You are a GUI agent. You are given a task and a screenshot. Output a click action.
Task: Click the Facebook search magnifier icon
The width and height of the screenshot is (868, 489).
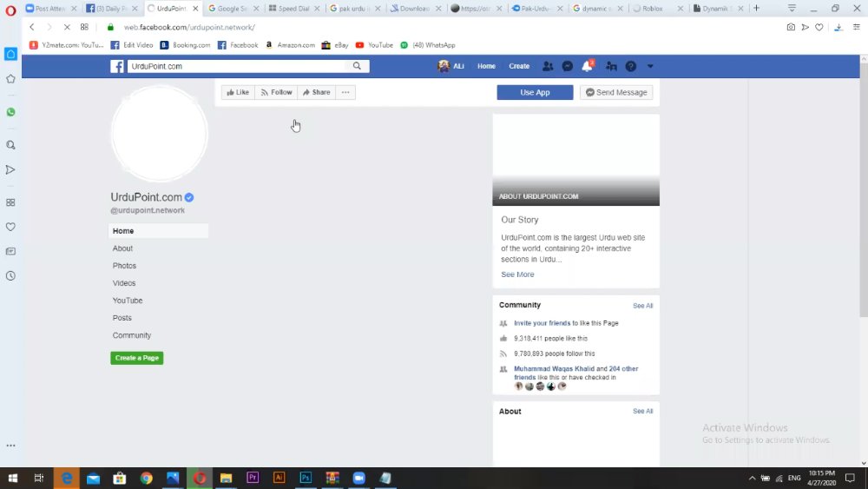(x=357, y=66)
